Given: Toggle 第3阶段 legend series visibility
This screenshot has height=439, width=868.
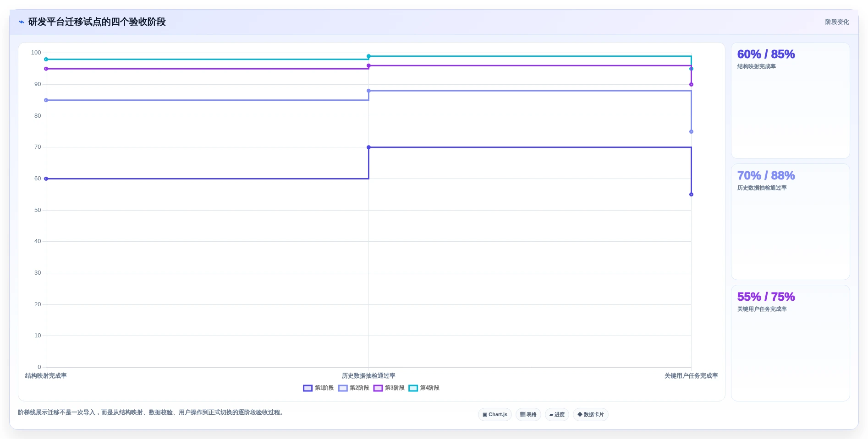Looking at the screenshot, I should click(389, 388).
